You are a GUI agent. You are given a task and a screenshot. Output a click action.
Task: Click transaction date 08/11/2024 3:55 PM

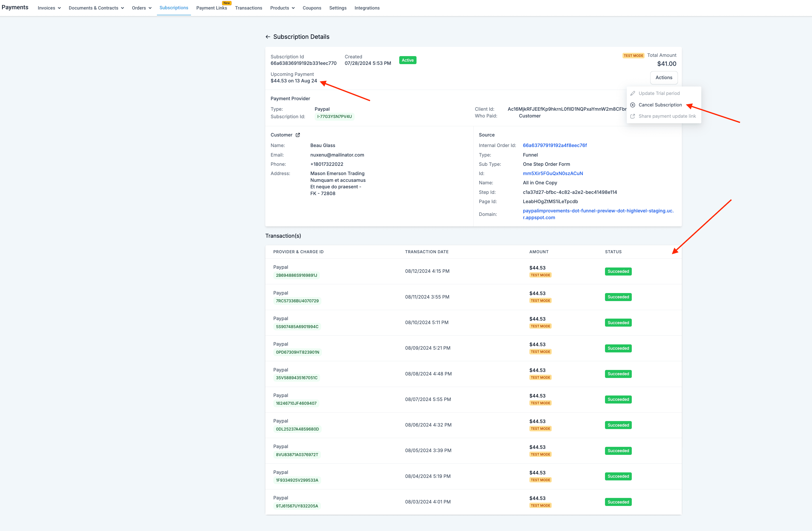(427, 297)
